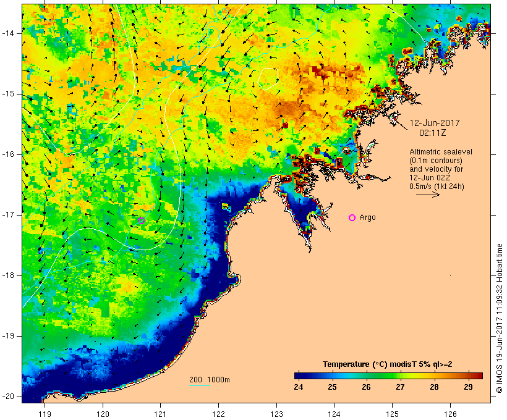Image resolution: width=507 pixels, height=420 pixels.
Task: Click the latitude axis label '-16'
Action: pyautogui.click(x=8, y=154)
